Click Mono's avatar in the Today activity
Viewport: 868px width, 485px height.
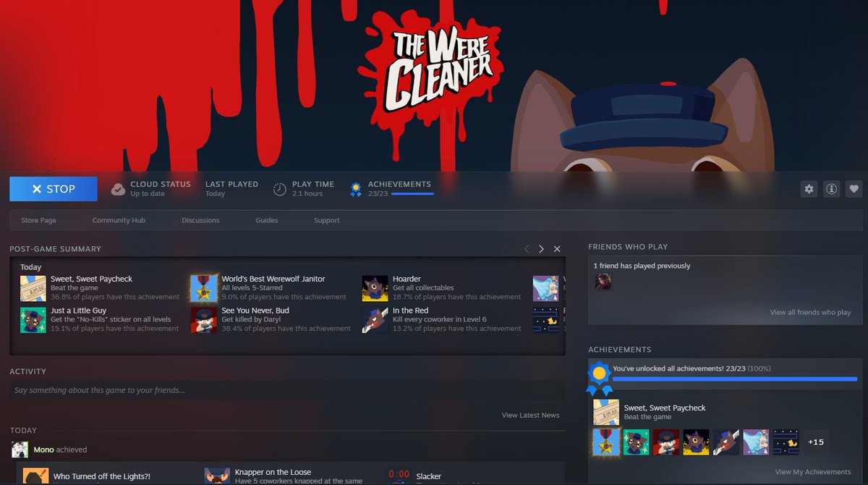[x=20, y=450]
